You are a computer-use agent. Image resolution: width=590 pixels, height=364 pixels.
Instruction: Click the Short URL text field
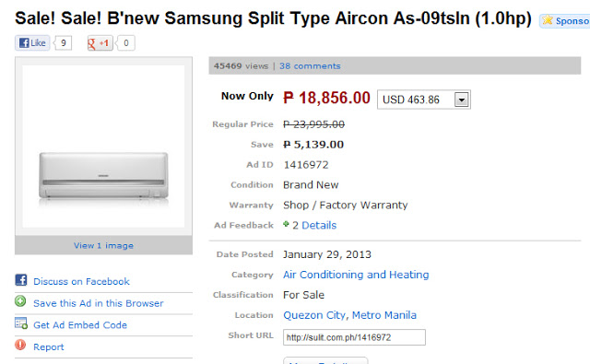tap(354, 337)
